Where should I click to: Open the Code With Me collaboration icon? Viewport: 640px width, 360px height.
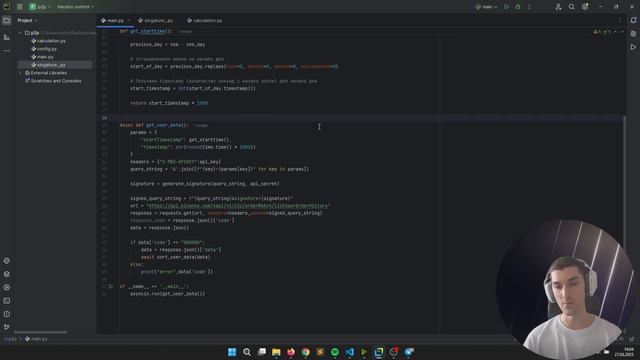coord(558,7)
